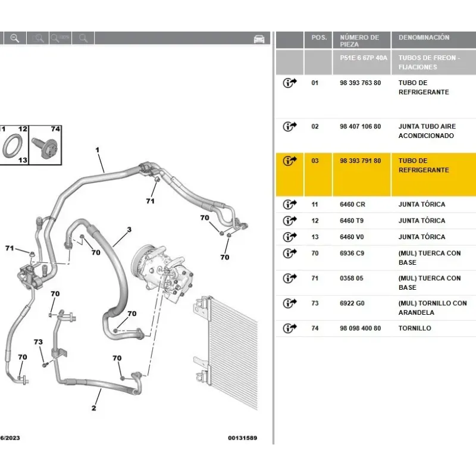This screenshot has width=476, height=476.
Task: Open info icon for part 98 407 106 80
Action: coord(290,127)
